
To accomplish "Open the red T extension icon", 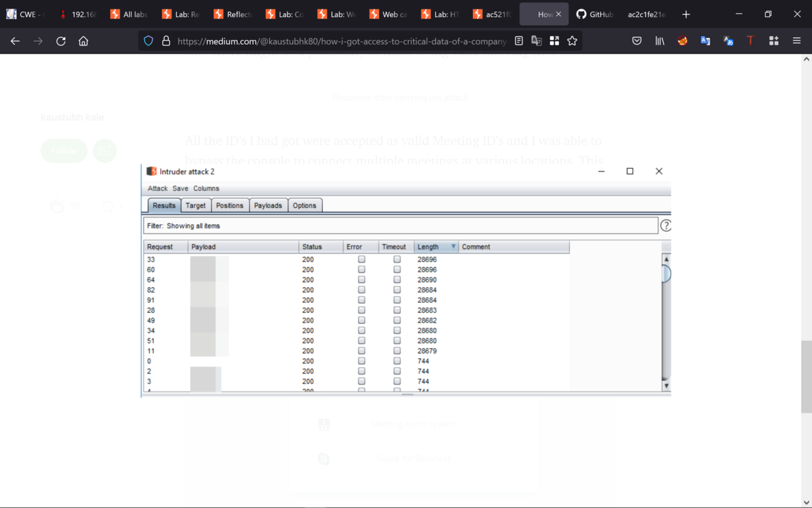I will 750,41.
